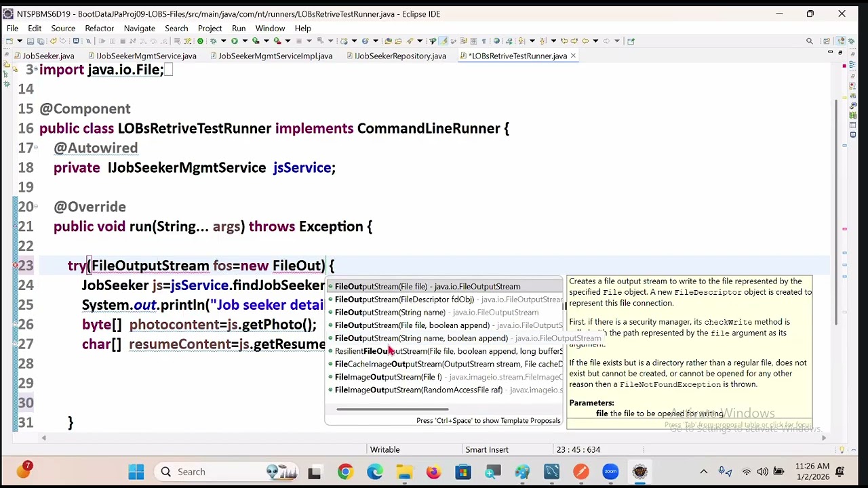Select FileOutputStream(String name) proposal
Viewport: 868px width, 488px height.
pyautogui.click(x=445, y=312)
